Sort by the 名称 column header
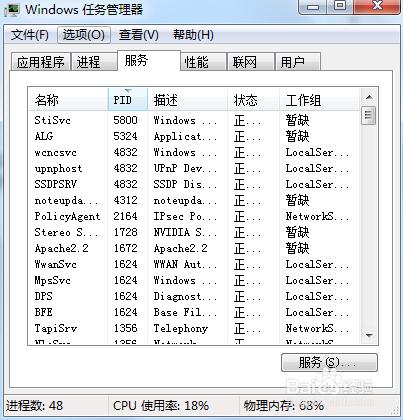The image size is (403, 420). point(68,100)
